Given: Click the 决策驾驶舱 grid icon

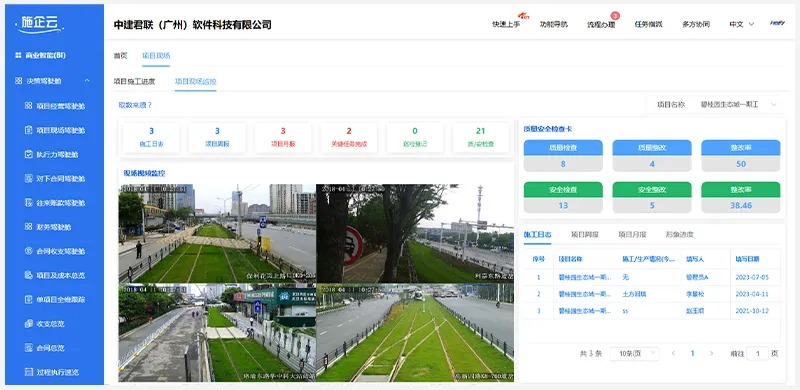Looking at the screenshot, I should (x=18, y=81).
